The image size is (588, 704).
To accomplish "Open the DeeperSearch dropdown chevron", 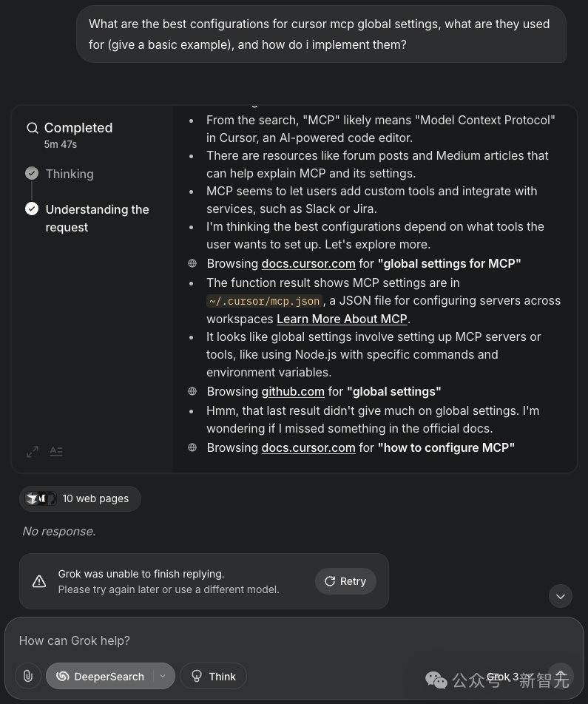I will point(163,676).
